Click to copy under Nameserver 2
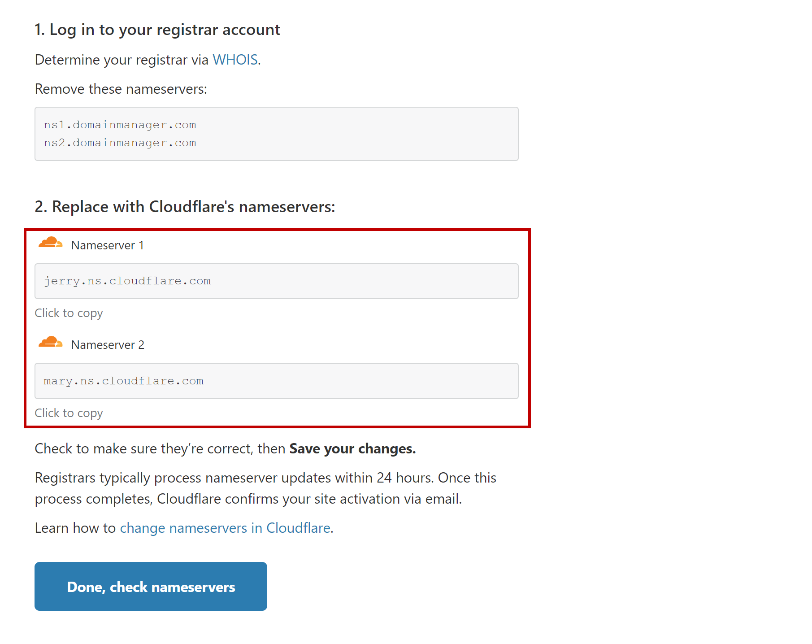812x644 pixels. pyautogui.click(x=69, y=413)
